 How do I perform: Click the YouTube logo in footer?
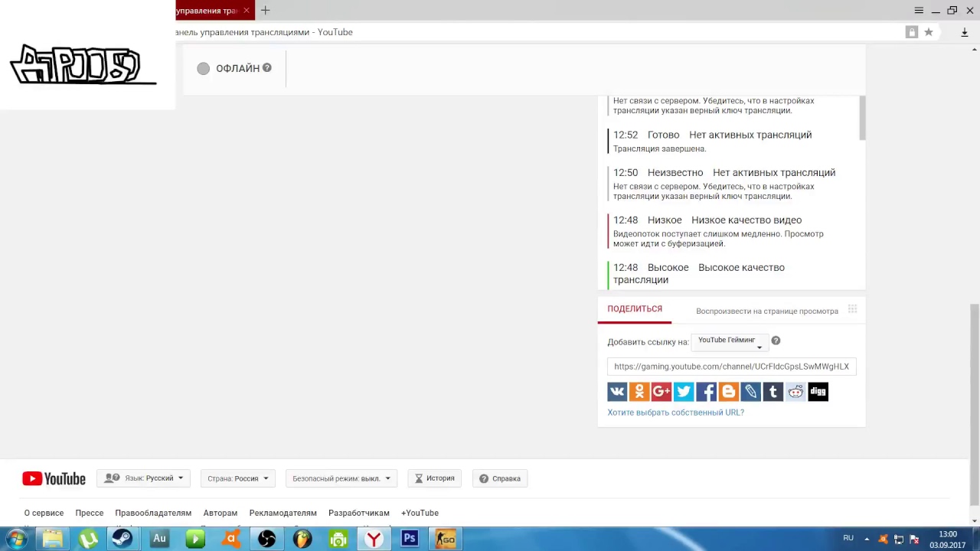pos(54,478)
